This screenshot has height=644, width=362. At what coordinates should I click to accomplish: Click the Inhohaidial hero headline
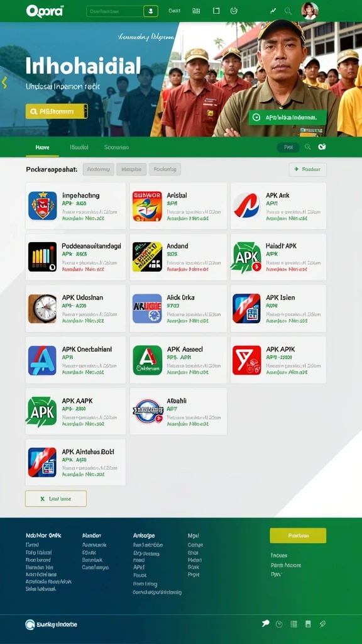click(84, 66)
